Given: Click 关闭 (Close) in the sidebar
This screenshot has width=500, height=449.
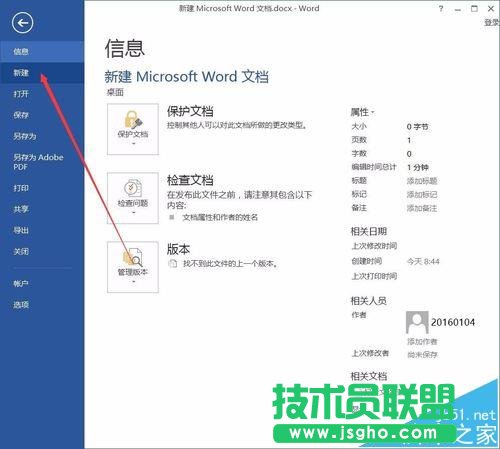Looking at the screenshot, I should pos(42,251).
